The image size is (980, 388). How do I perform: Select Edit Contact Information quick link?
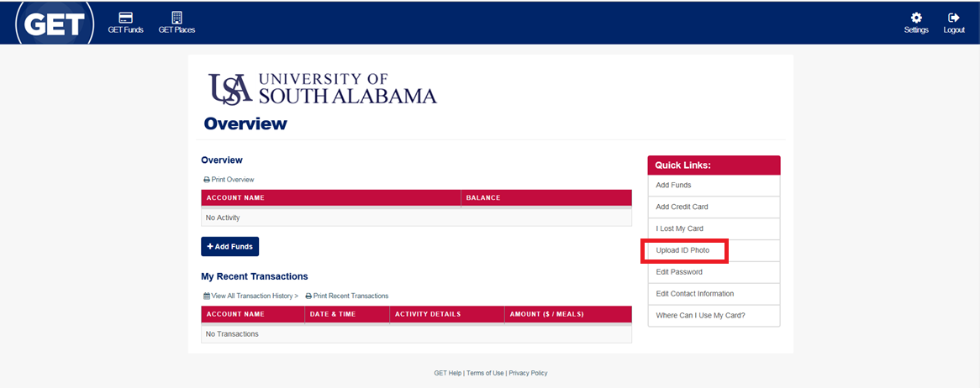[x=714, y=294]
